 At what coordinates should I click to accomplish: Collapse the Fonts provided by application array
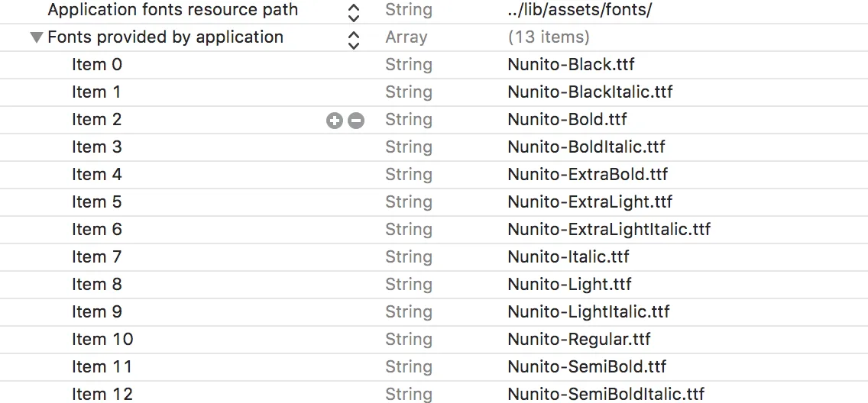point(36,37)
